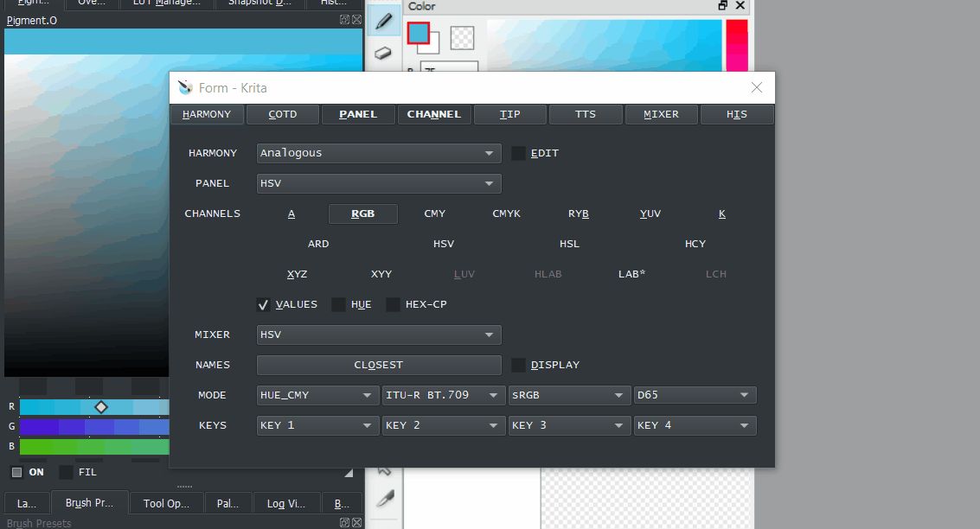Toggle the HSL channel button
Viewport: 980px width, 529px height.
pos(569,245)
